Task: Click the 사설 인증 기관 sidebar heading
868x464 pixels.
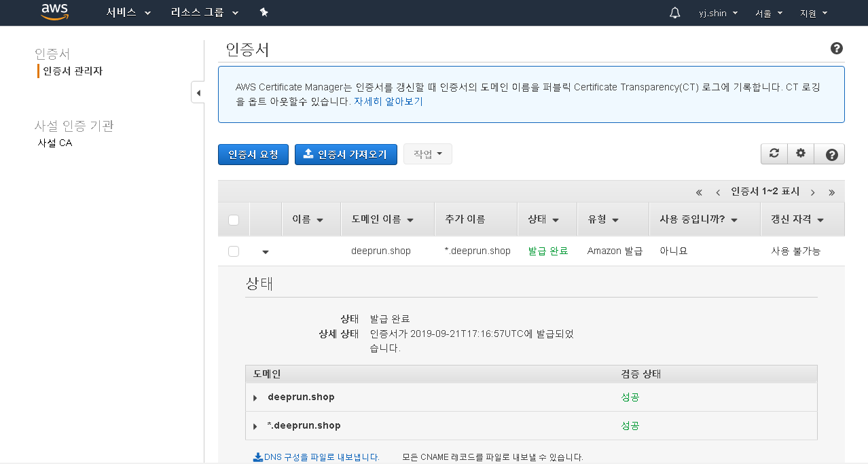Action: coord(74,126)
